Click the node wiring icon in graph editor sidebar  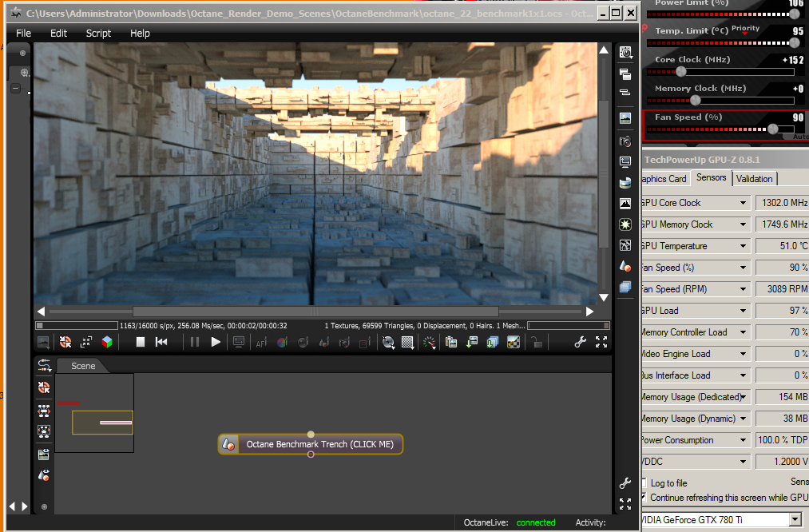pos(45,365)
